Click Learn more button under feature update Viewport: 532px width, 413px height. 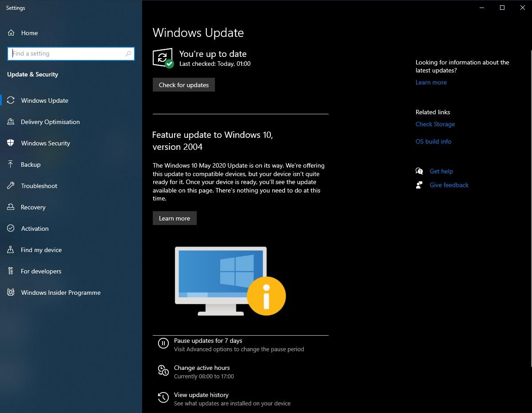pyautogui.click(x=175, y=218)
